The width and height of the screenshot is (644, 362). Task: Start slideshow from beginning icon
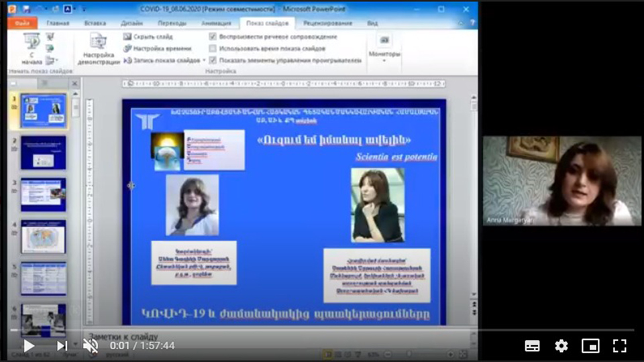[30, 43]
